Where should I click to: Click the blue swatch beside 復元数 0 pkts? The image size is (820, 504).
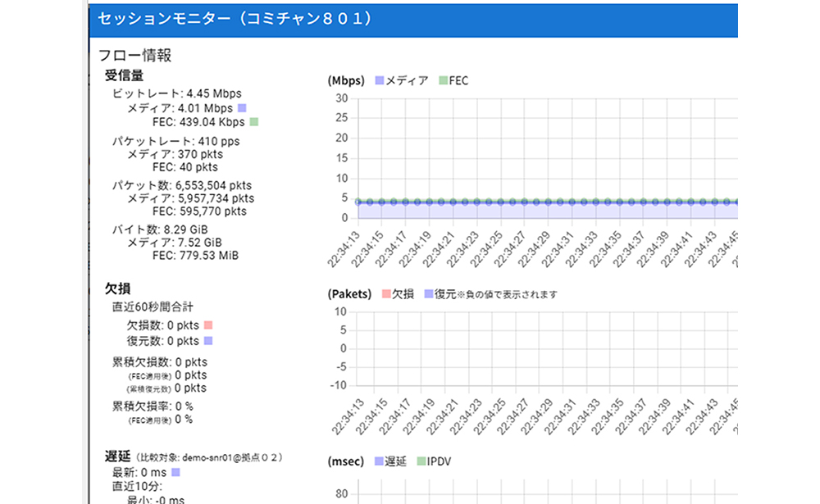coord(207,341)
